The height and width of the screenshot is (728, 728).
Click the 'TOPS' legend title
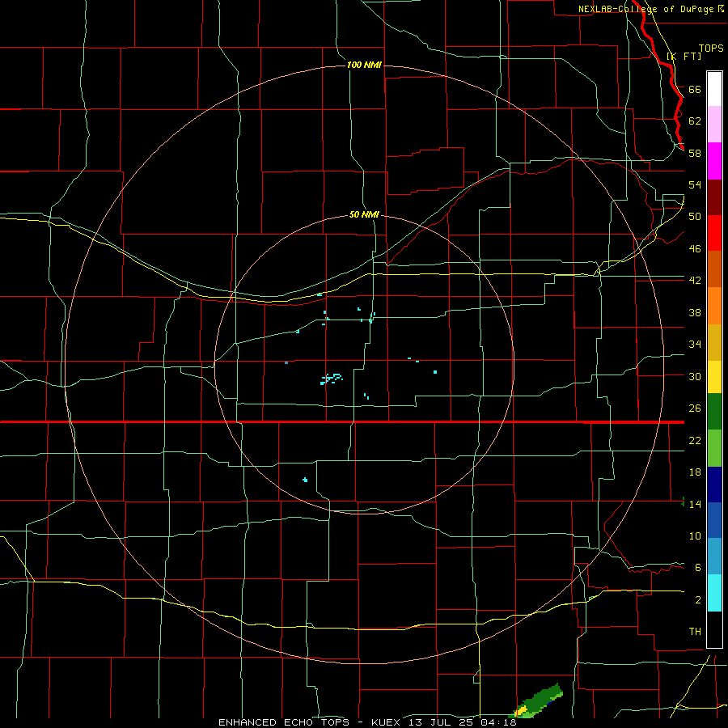pos(711,48)
